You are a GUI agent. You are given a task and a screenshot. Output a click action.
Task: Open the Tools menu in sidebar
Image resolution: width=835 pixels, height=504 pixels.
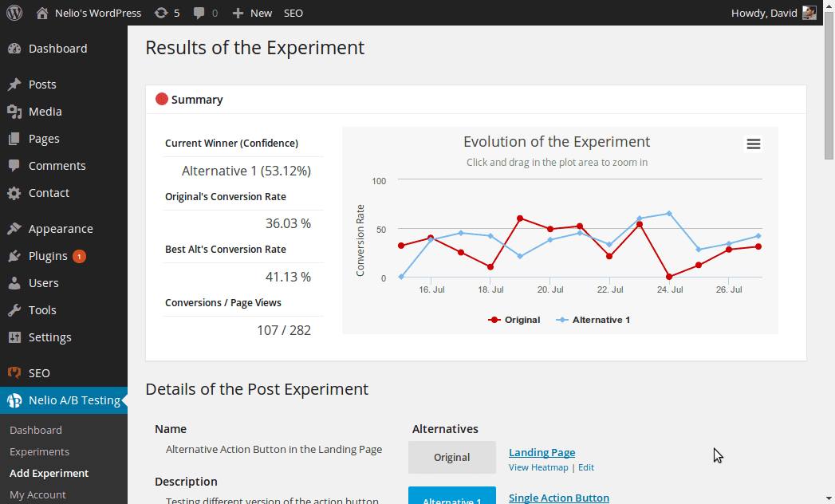pos(42,310)
